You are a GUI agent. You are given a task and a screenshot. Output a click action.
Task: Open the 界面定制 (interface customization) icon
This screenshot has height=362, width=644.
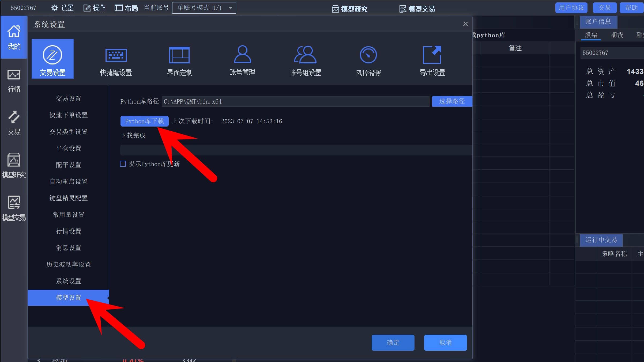(179, 60)
